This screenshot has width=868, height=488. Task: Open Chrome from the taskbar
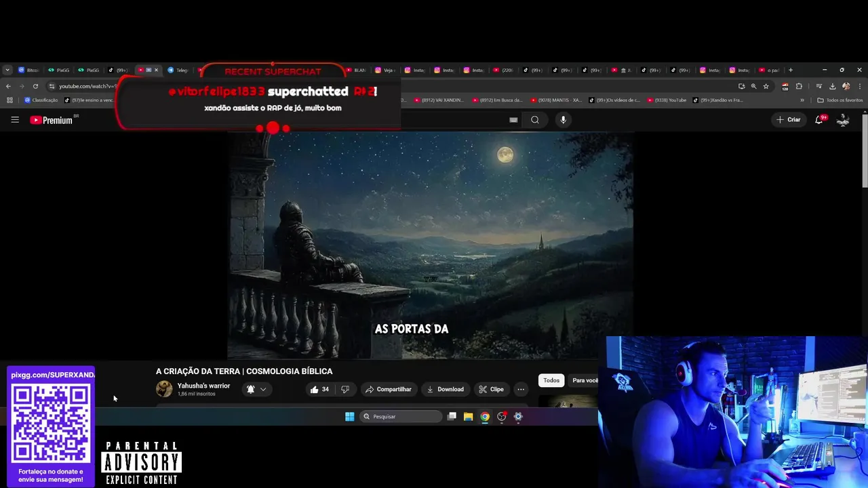(485, 417)
